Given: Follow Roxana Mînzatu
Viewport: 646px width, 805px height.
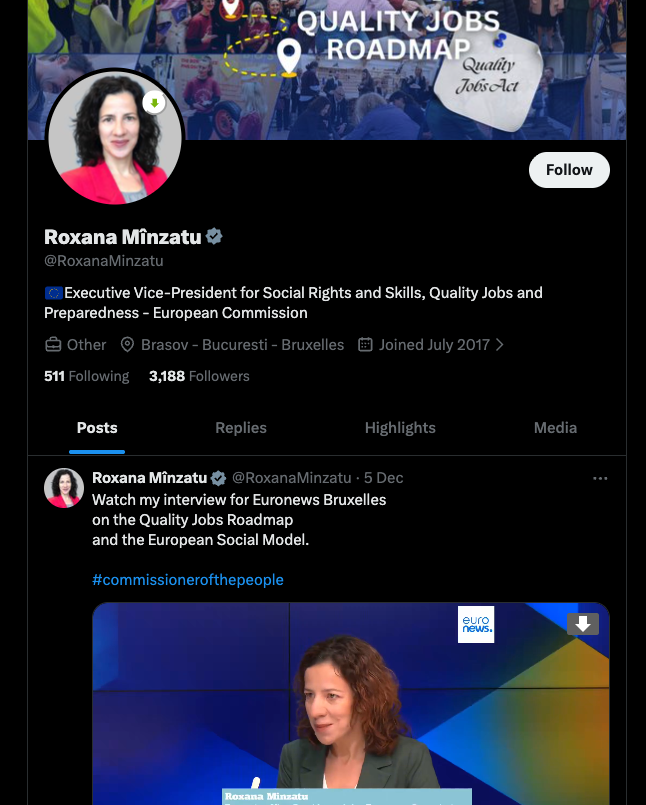Looking at the screenshot, I should pos(569,170).
